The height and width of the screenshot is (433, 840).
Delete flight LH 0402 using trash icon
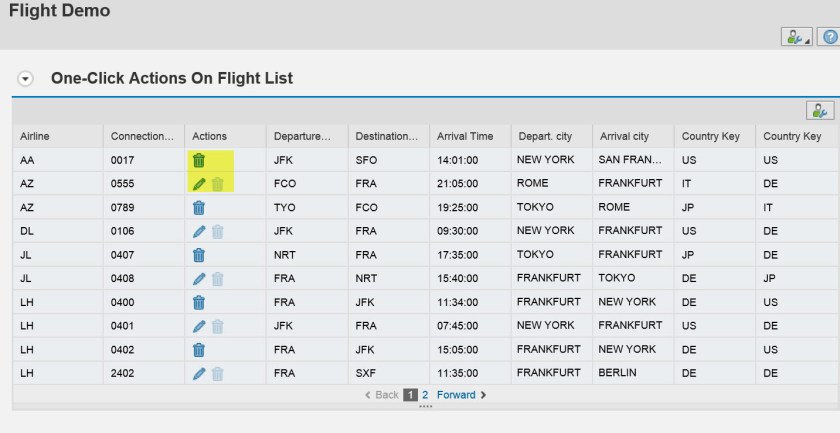(x=199, y=349)
